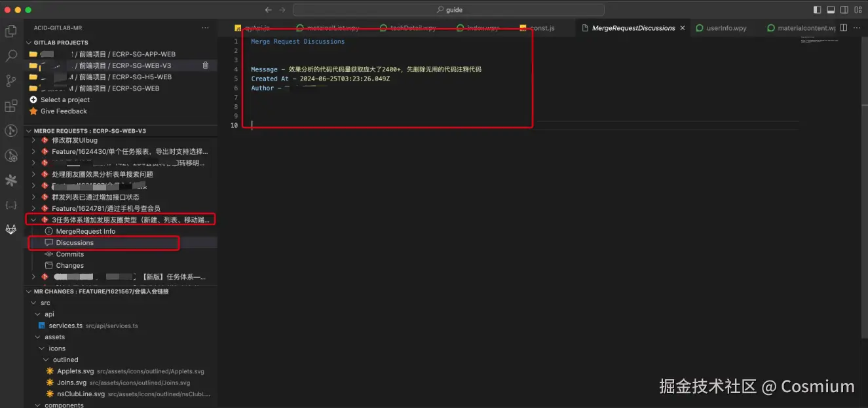Open the customize layout icon
The height and width of the screenshot is (408, 868).
[858, 10]
